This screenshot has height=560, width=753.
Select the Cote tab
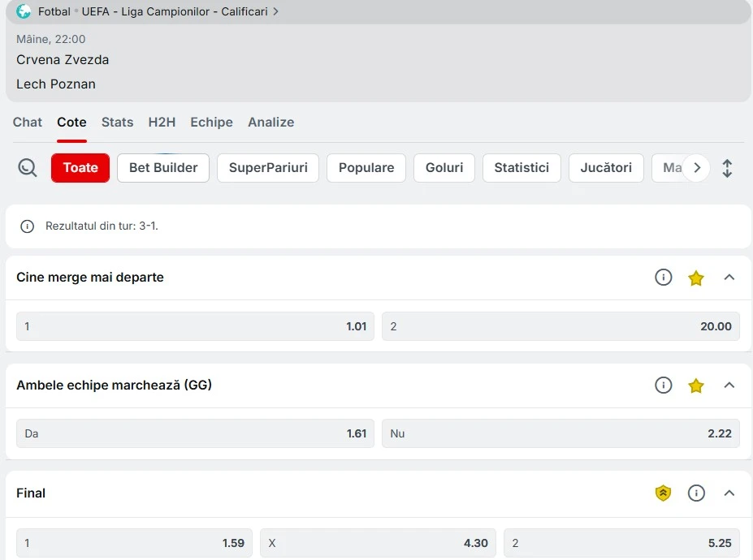tap(71, 123)
